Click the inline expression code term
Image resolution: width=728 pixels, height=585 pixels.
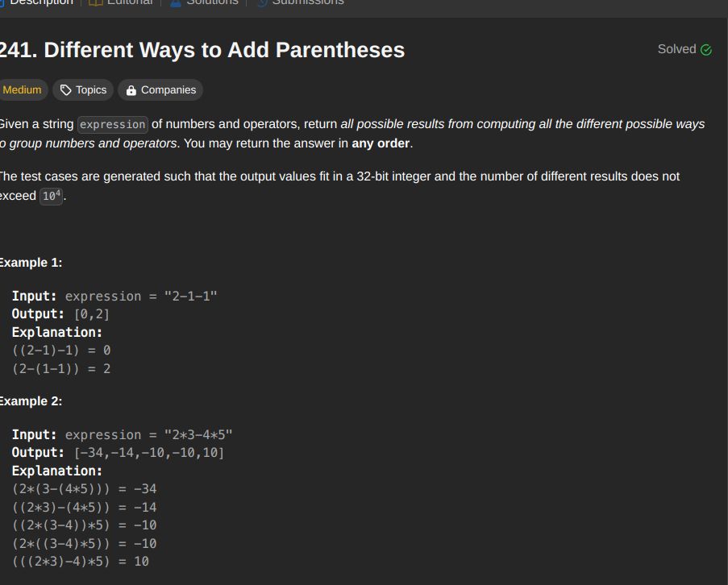[x=112, y=124]
